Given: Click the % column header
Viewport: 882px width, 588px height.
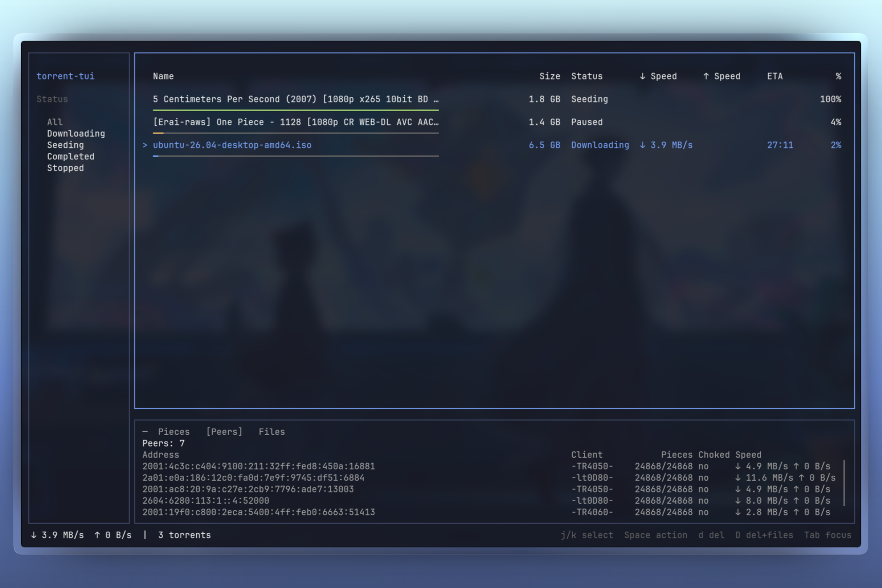Looking at the screenshot, I should (x=838, y=76).
